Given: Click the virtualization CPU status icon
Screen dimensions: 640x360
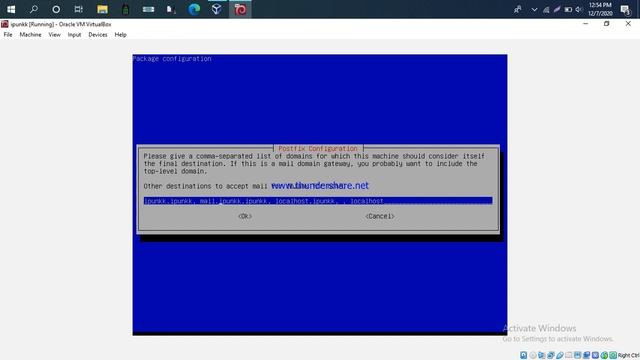Looking at the screenshot, I should (x=596, y=355).
